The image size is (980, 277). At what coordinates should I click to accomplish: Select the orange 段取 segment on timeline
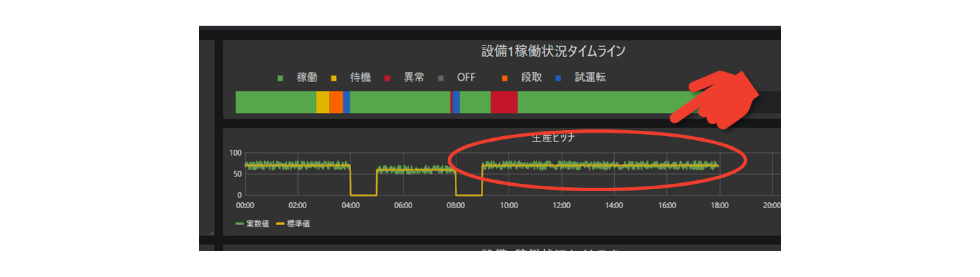(x=336, y=102)
